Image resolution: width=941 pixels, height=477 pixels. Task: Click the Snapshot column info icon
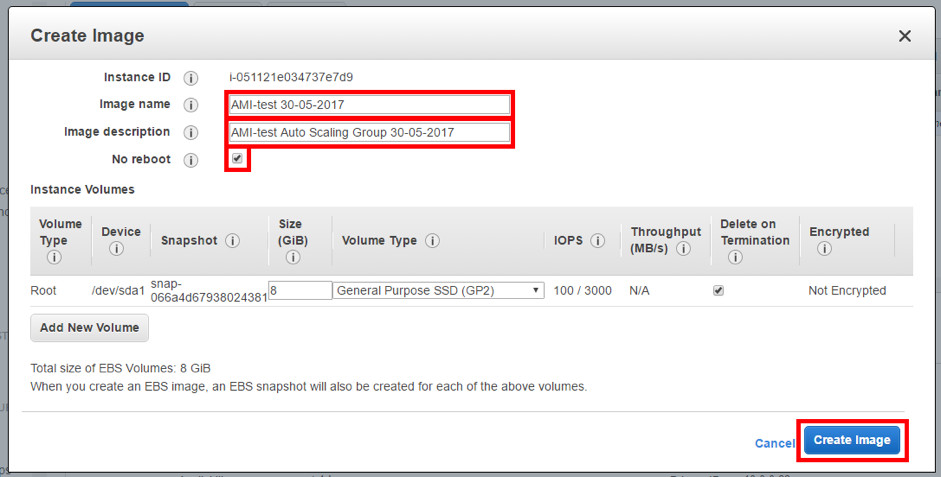point(233,241)
